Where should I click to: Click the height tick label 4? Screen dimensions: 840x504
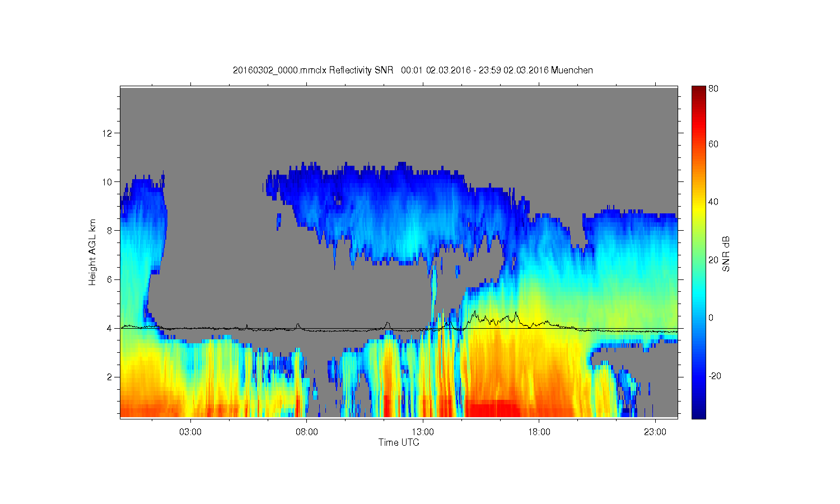(x=110, y=328)
